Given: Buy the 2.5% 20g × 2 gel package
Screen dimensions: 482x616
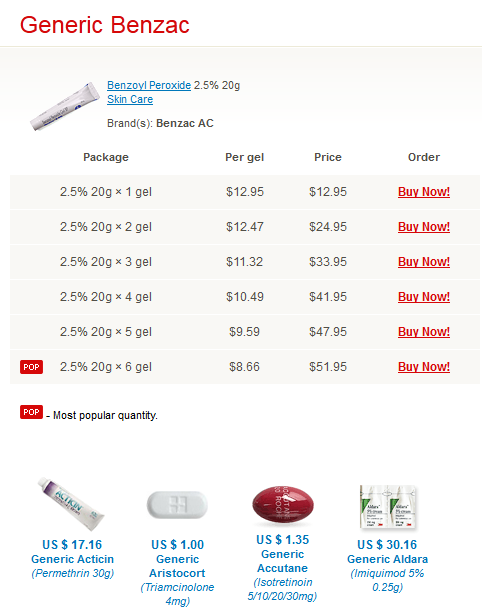Looking at the screenshot, I should [424, 227].
